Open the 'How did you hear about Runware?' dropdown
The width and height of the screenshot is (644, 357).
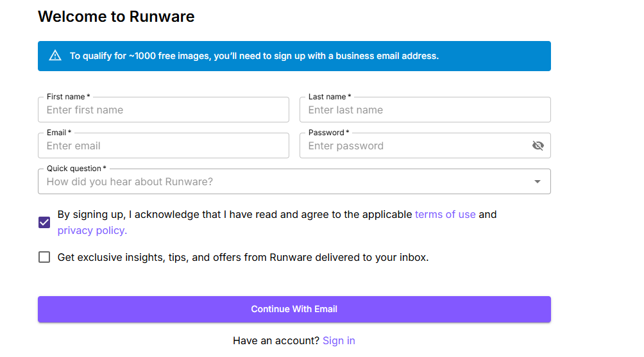[x=294, y=181]
